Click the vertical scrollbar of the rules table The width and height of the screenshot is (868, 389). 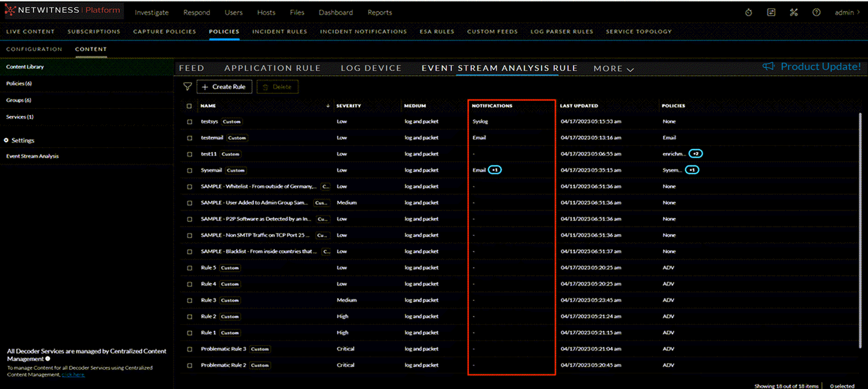point(861,231)
